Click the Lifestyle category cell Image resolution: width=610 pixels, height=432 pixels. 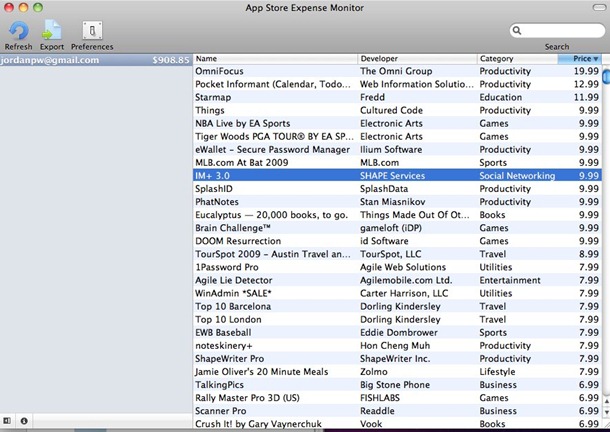497,372
